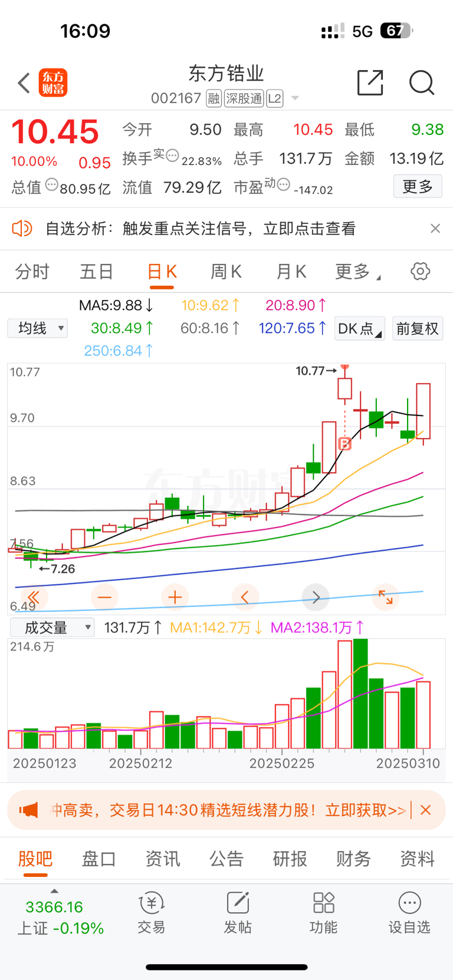
Task: Click the MA2:138.1万 volume value
Action: [317, 628]
